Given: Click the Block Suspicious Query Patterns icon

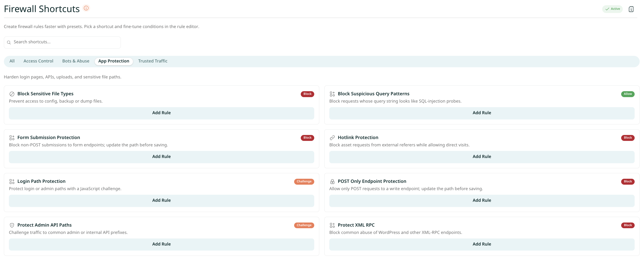Looking at the screenshot, I should pyautogui.click(x=332, y=94).
